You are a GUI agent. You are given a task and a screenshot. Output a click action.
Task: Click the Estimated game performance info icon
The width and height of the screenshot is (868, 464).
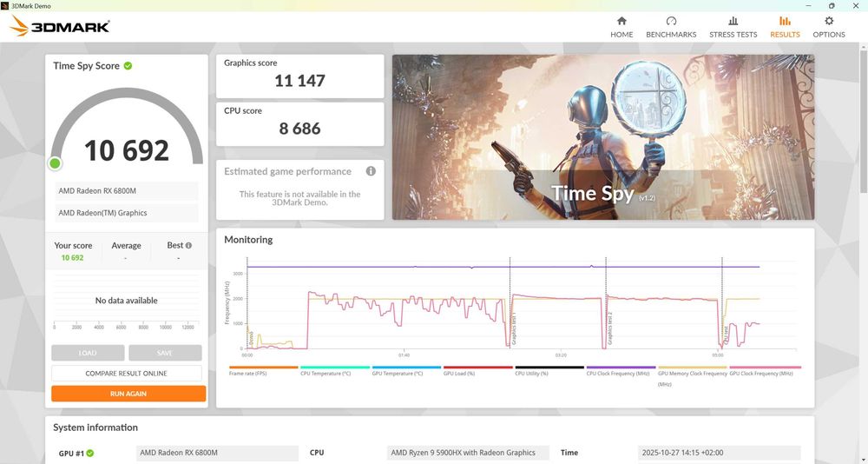click(371, 171)
